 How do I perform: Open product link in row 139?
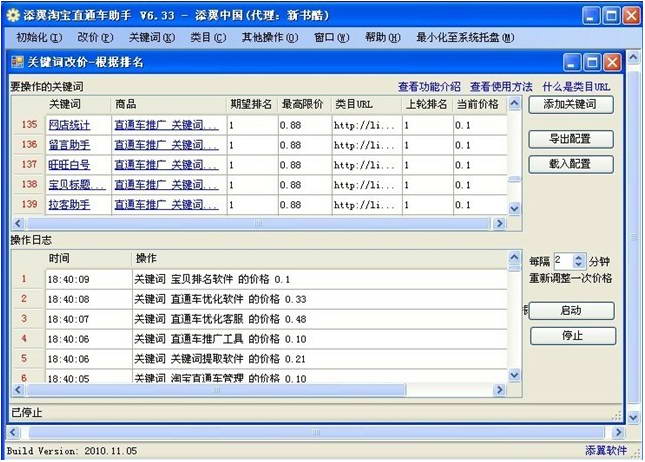click(166, 204)
